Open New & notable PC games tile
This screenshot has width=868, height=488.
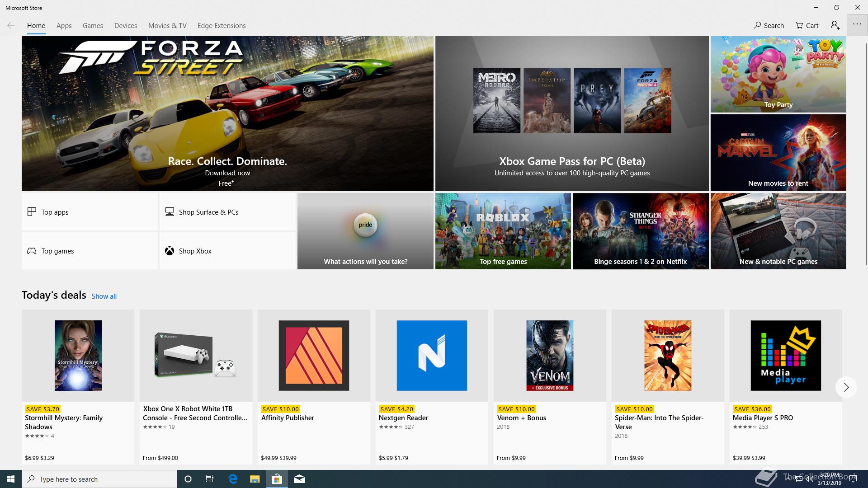[778, 231]
